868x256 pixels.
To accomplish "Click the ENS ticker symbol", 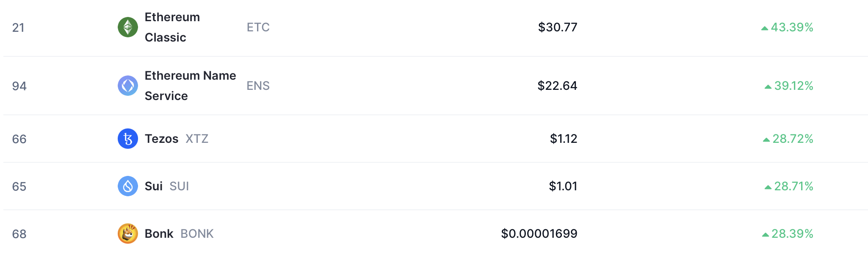I will coord(258,86).
